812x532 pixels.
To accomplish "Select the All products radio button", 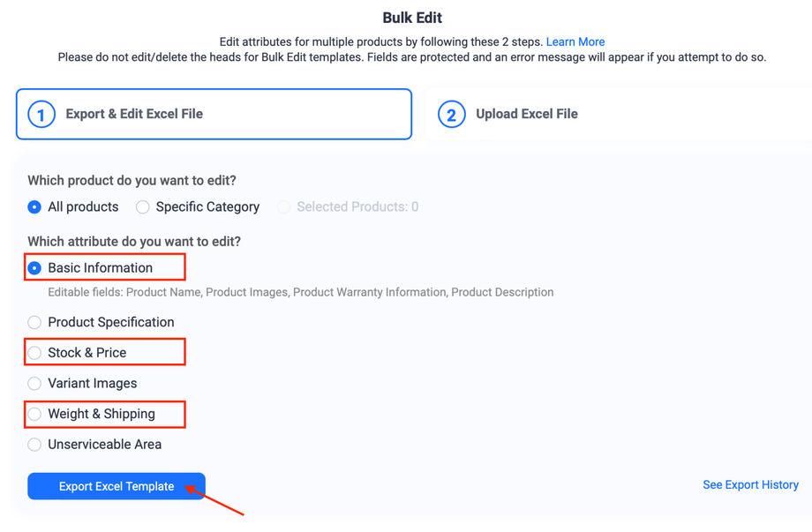I will click(34, 207).
